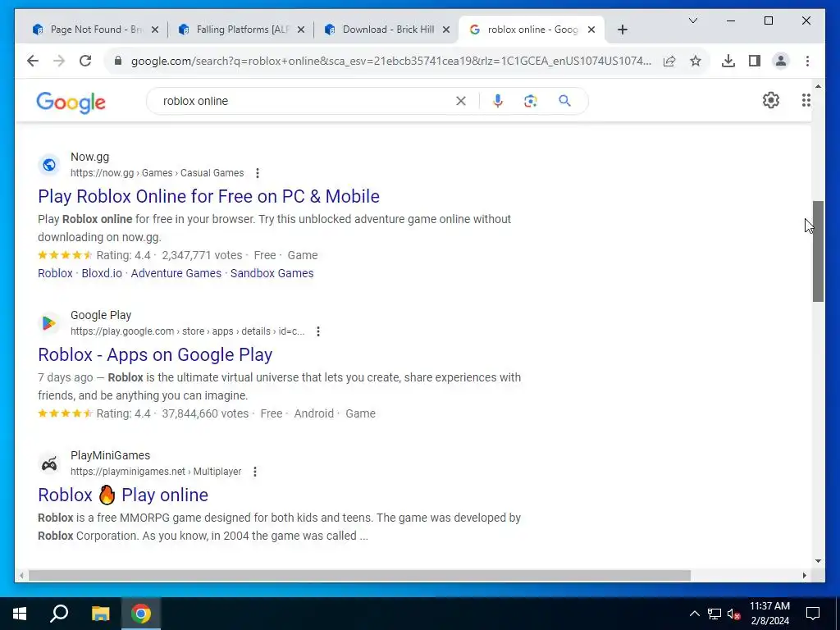This screenshot has height=630, width=840.
Task: Open a new tab with plus button
Action: (x=622, y=30)
